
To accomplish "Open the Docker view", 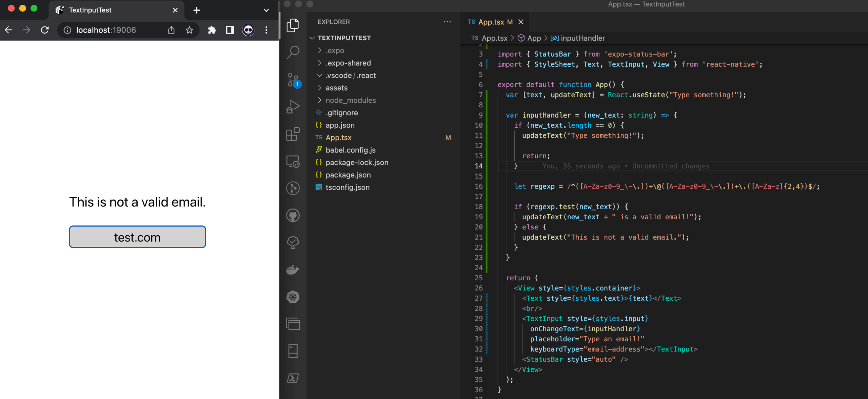I will (x=293, y=270).
